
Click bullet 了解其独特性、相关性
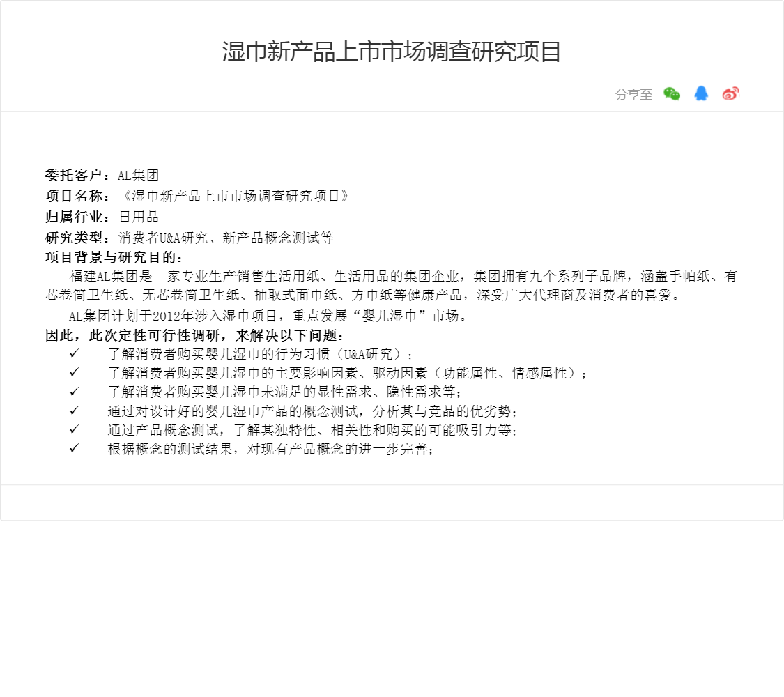[x=312, y=430]
